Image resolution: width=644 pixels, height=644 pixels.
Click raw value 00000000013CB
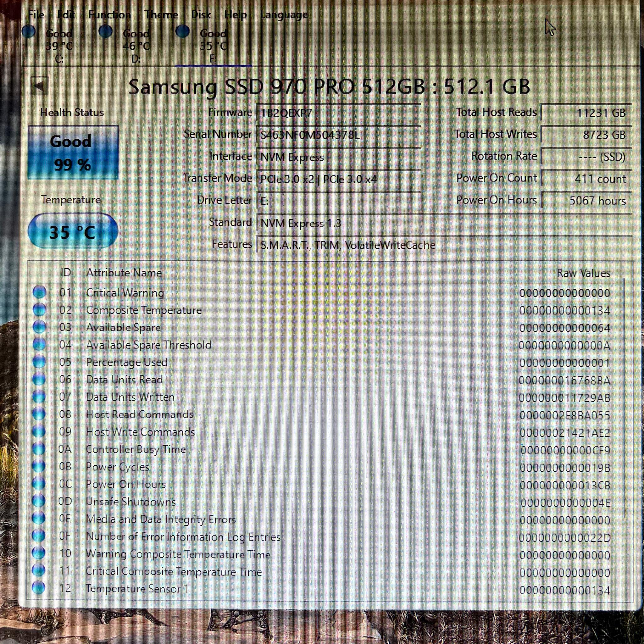point(565,485)
